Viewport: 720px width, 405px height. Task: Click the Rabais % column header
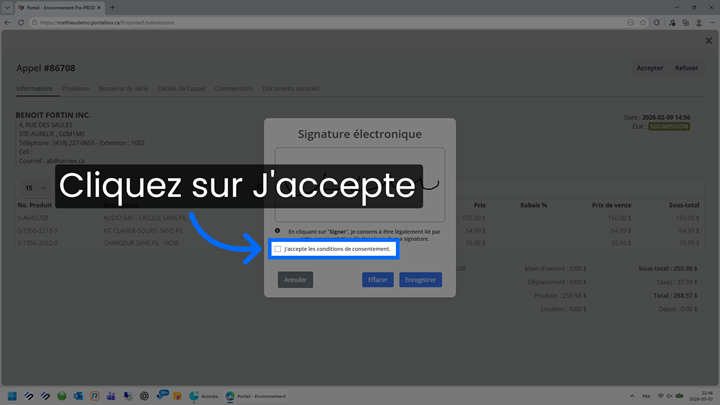tap(533, 205)
